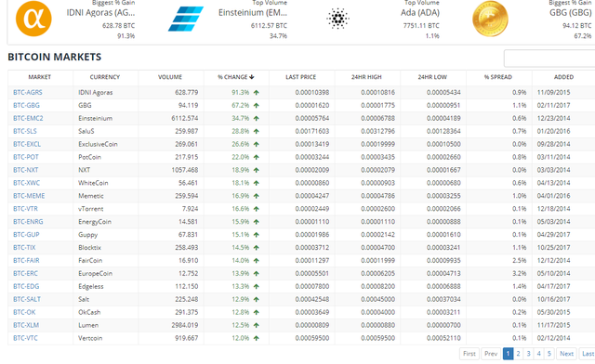This screenshot has width=595, height=364.
Task: Click green up arrow in BTC-EDG row
Action: [257, 286]
